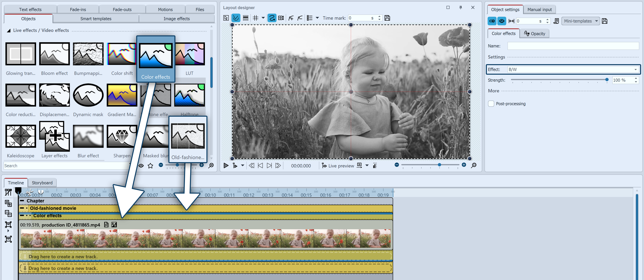Enable the Post-processing checkbox
The width and height of the screenshot is (644, 280).
click(x=491, y=104)
